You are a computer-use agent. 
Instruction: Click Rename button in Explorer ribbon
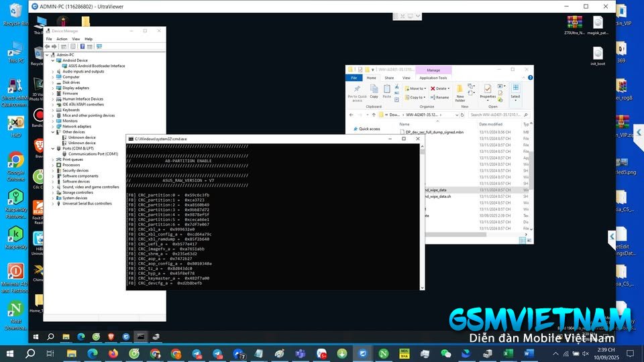pos(439,98)
